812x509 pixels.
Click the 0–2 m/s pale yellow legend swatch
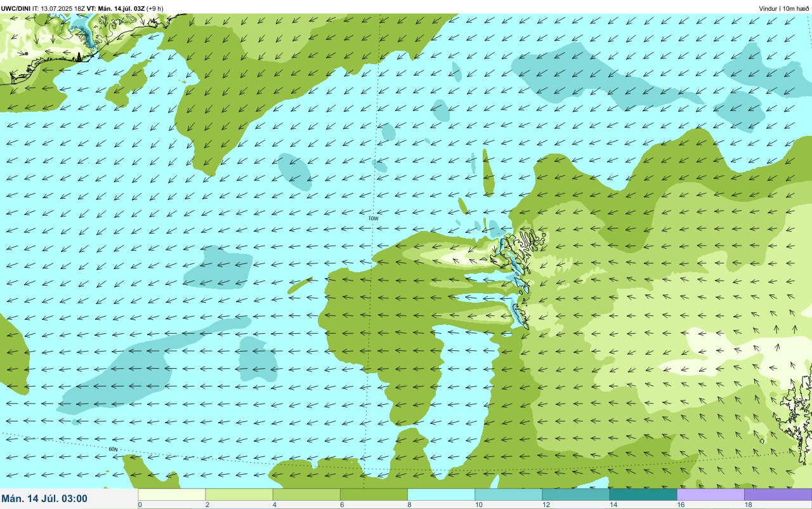[x=172, y=494]
